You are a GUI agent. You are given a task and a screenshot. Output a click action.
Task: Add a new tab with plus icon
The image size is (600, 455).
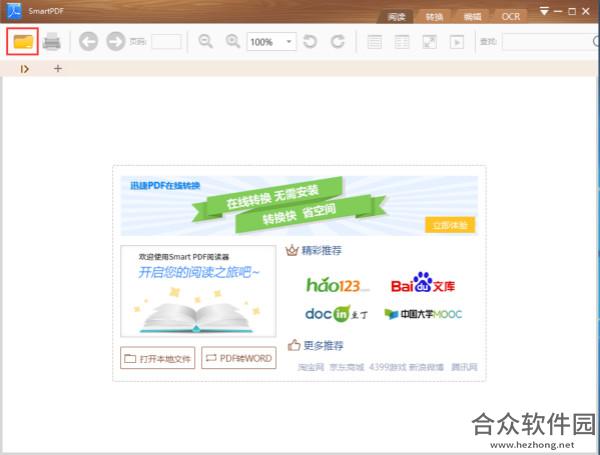click(x=58, y=68)
